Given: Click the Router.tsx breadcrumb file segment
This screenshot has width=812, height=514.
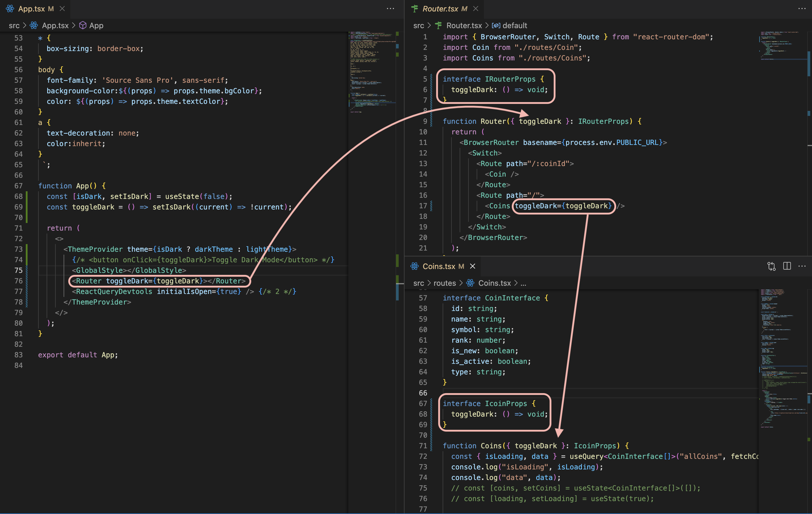Looking at the screenshot, I should pyautogui.click(x=464, y=26).
